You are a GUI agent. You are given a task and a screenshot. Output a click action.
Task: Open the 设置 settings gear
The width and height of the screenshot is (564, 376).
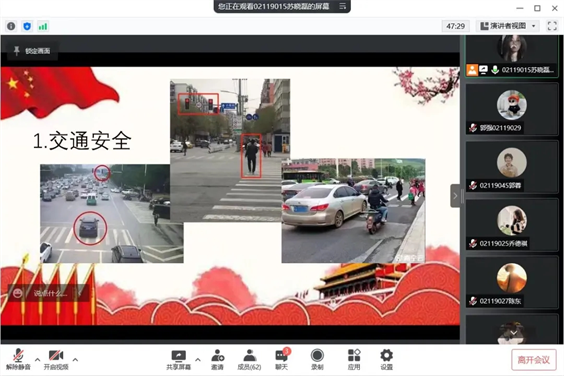(x=386, y=360)
